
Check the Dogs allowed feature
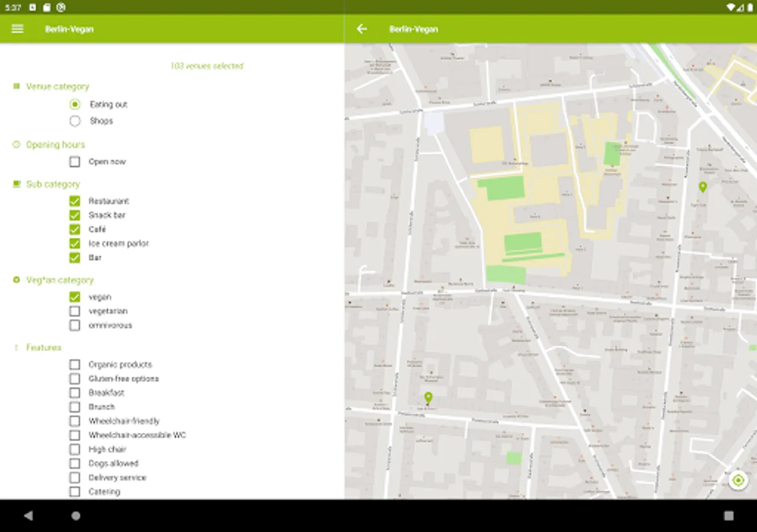(75, 463)
